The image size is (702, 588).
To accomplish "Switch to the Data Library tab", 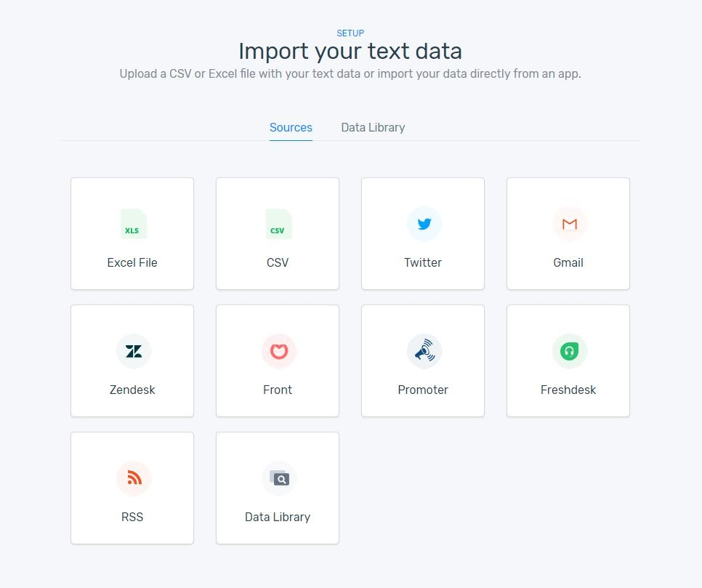I will pyautogui.click(x=373, y=127).
